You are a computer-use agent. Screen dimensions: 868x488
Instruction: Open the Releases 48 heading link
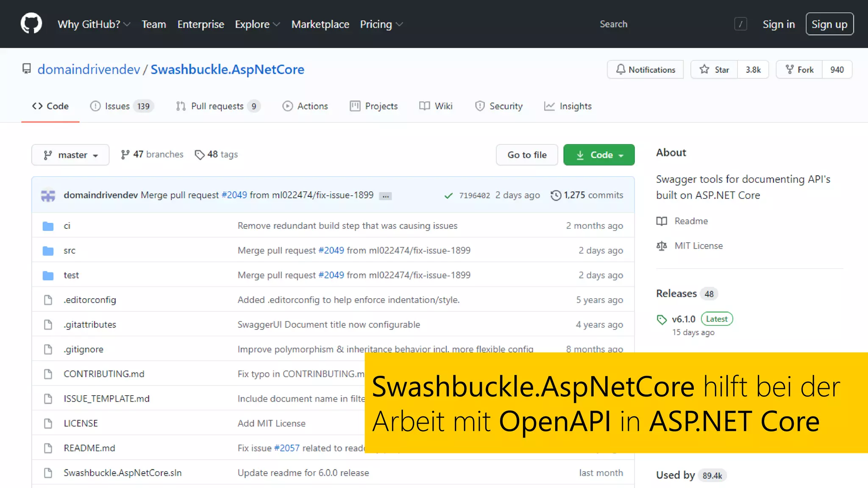[687, 294]
